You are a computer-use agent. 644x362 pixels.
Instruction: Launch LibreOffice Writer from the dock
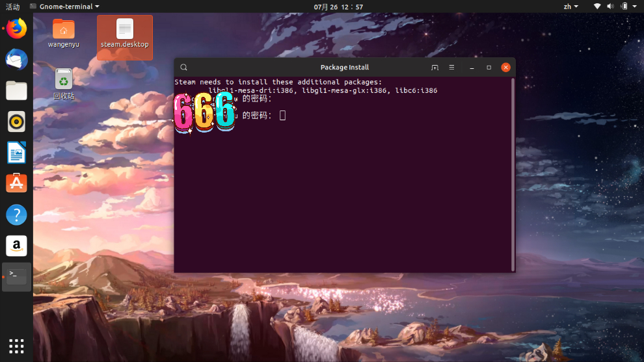(x=16, y=153)
